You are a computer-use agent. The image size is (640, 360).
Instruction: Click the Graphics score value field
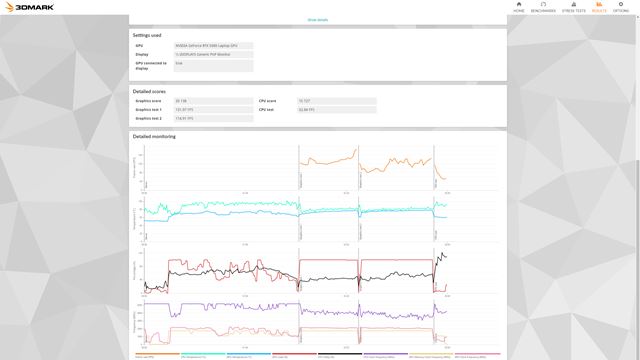tap(213, 101)
